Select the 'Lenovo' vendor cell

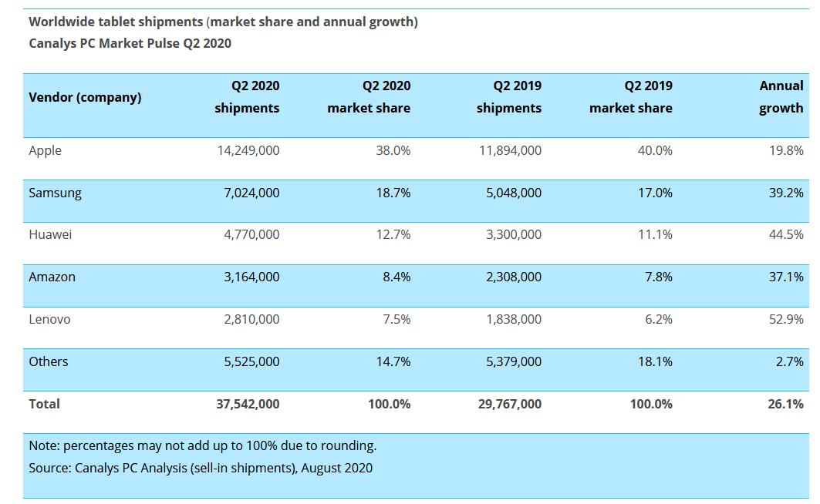tap(49, 320)
